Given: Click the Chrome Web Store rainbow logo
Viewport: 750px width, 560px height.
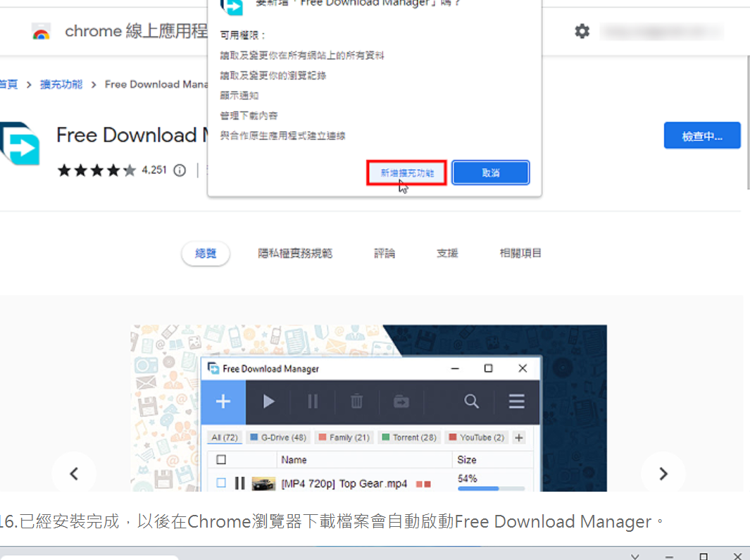Looking at the screenshot, I should pyautogui.click(x=41, y=32).
